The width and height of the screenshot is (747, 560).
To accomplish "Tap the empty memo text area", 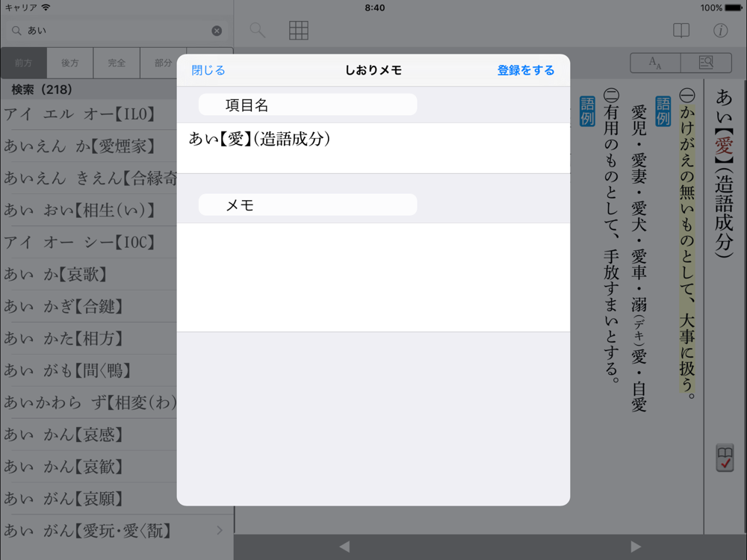I will coord(373,277).
